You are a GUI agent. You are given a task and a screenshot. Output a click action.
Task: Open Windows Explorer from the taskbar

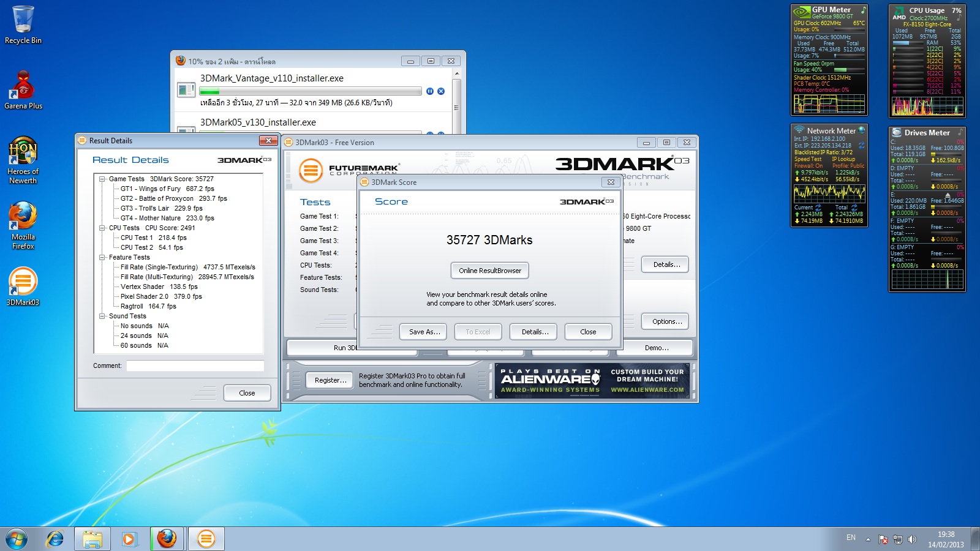pos(92,539)
